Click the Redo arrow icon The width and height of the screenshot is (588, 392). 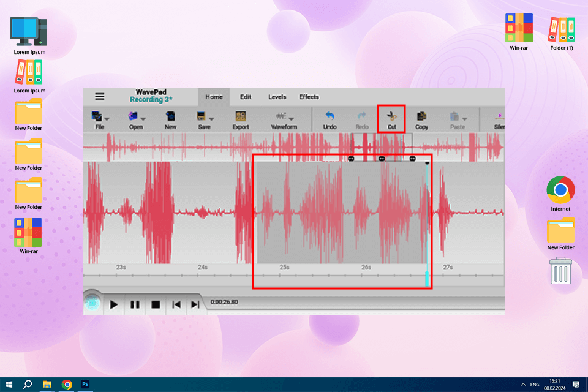[362, 116]
